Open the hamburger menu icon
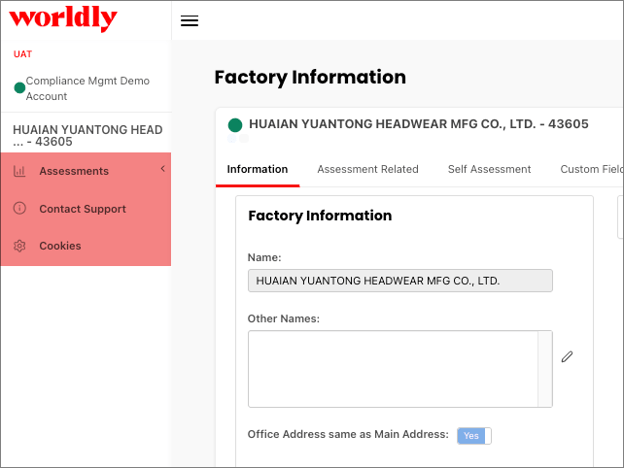 click(189, 21)
